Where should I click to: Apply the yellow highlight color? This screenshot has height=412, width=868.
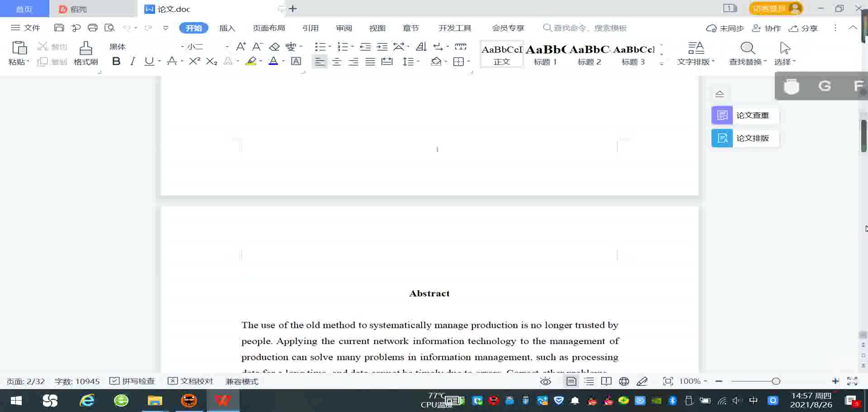point(251,61)
